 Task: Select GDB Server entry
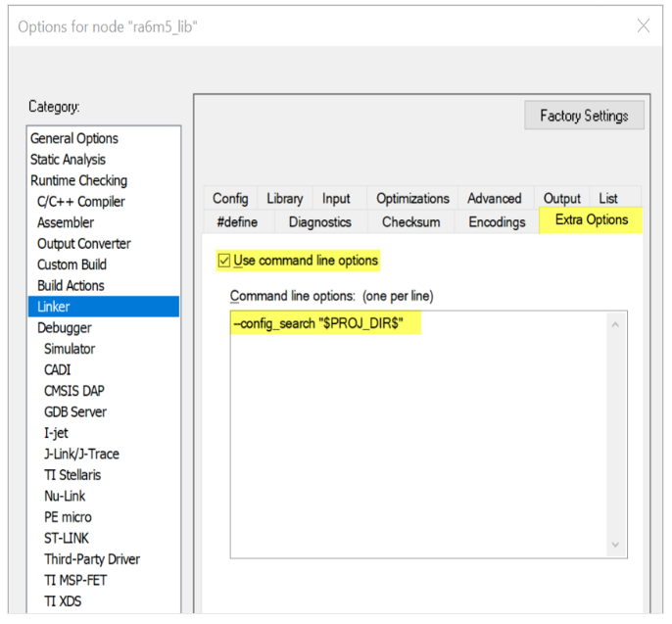tap(75, 411)
